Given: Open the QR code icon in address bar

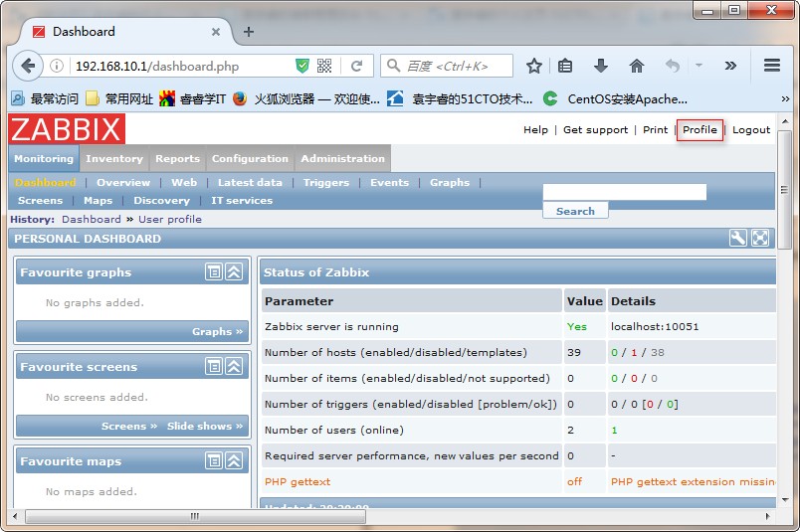Looking at the screenshot, I should tap(324, 66).
